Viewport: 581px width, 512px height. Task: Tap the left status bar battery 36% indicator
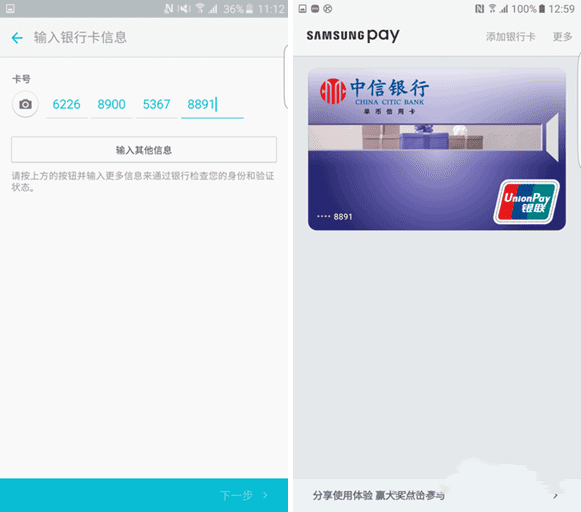pyautogui.click(x=238, y=9)
